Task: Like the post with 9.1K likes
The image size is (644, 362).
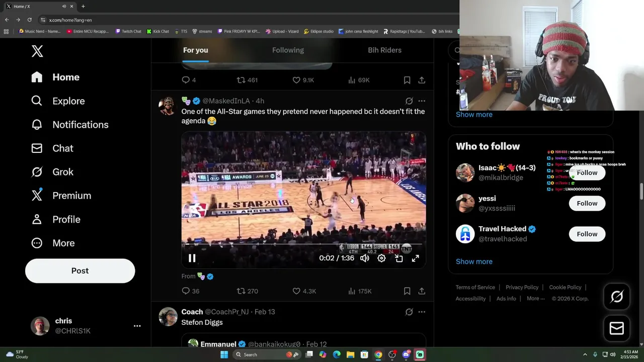Action: point(303,80)
